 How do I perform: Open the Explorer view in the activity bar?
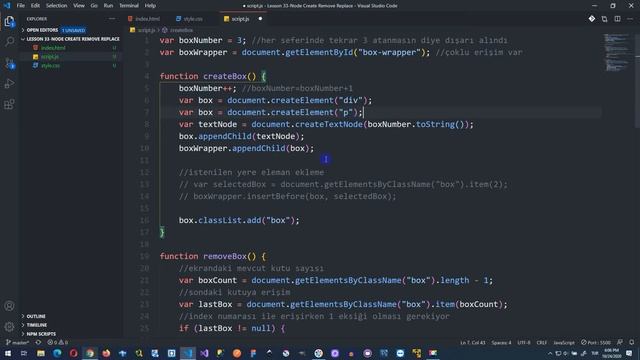point(9,21)
